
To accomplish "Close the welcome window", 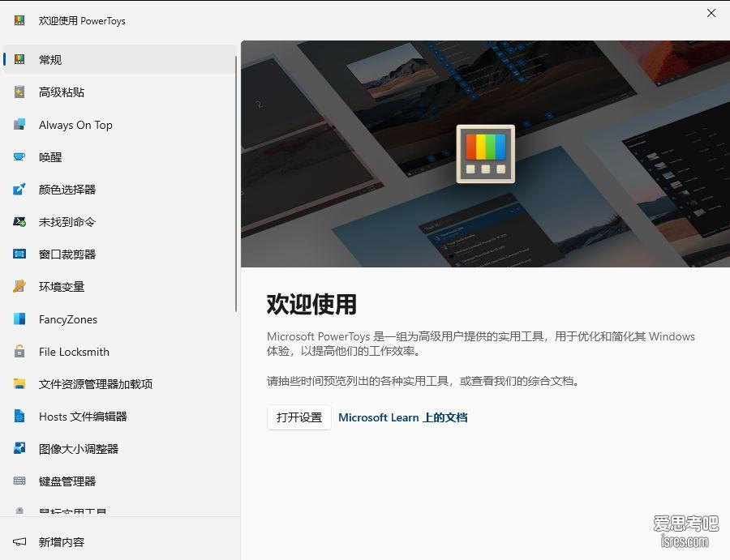I will coord(711,13).
